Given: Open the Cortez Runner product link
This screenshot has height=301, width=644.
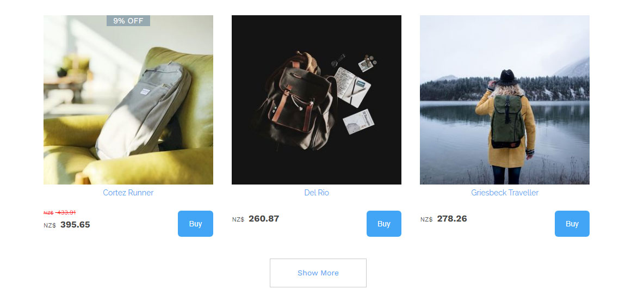Looking at the screenshot, I should click(x=128, y=193).
